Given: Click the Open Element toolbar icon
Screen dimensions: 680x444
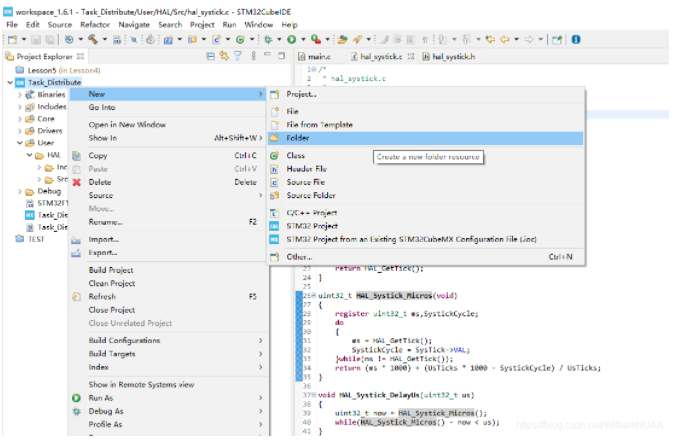Looking at the screenshot, I should tap(342, 39).
